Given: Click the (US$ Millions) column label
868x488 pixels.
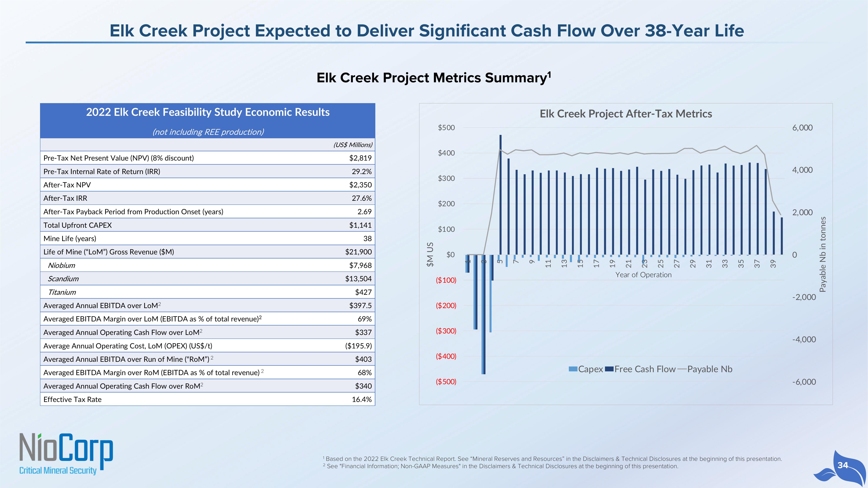Looking at the screenshot, I should [353, 145].
